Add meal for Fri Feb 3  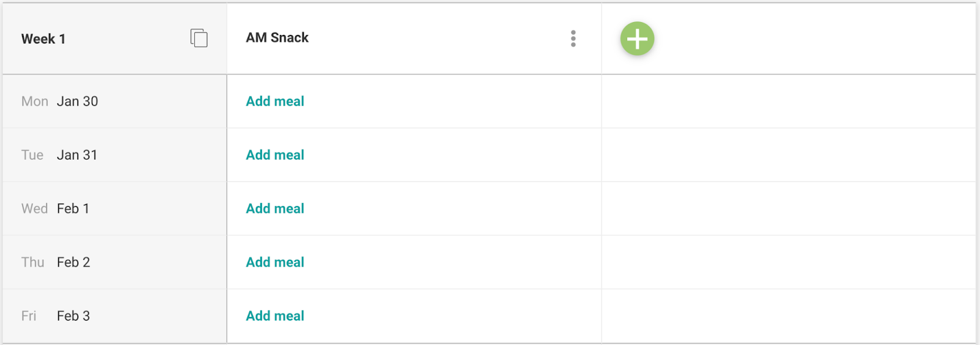coord(275,316)
